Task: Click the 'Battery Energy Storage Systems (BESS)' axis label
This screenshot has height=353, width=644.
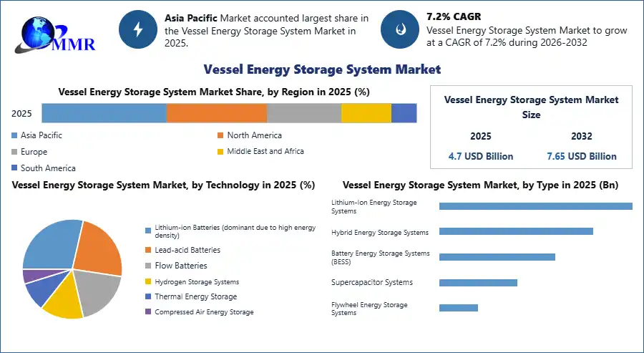Action: [381, 257]
